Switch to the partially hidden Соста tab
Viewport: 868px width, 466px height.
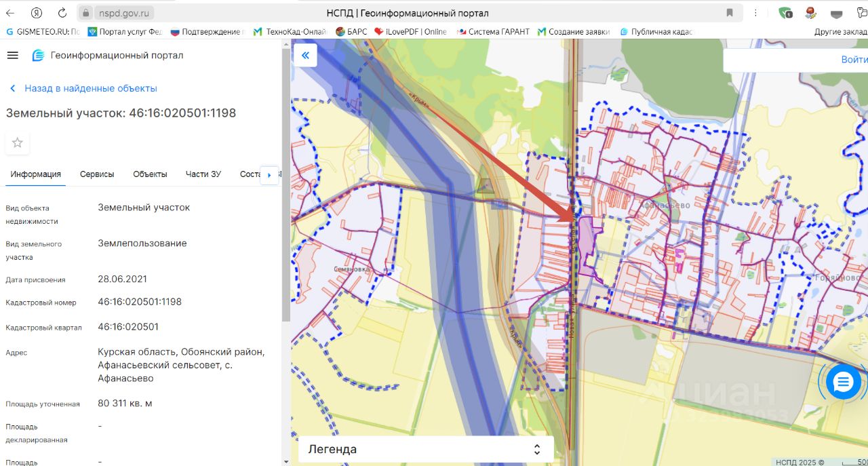(250, 174)
